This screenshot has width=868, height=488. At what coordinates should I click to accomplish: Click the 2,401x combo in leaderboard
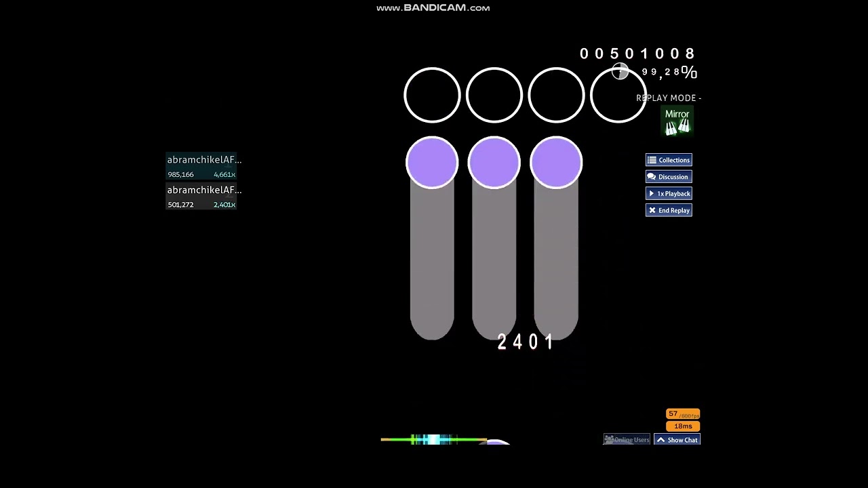pos(224,205)
